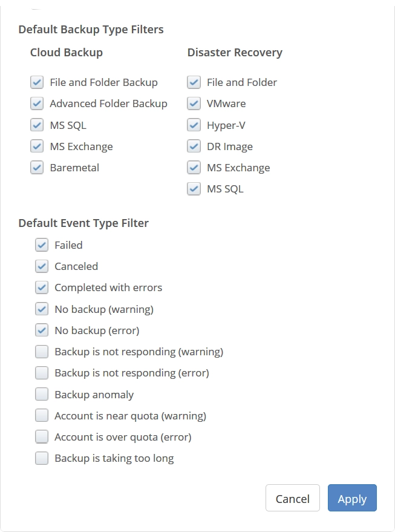Apply the filter settings
395x532 pixels.
[352, 498]
